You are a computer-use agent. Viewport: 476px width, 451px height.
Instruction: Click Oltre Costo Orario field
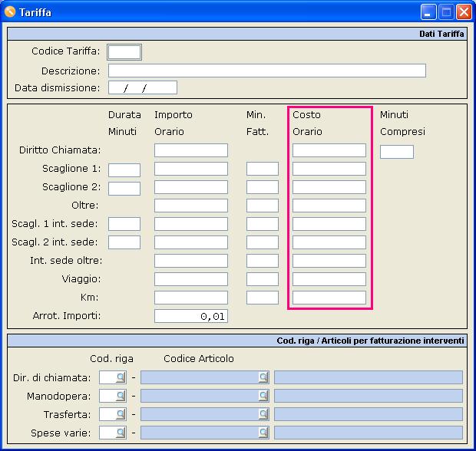tap(329, 206)
